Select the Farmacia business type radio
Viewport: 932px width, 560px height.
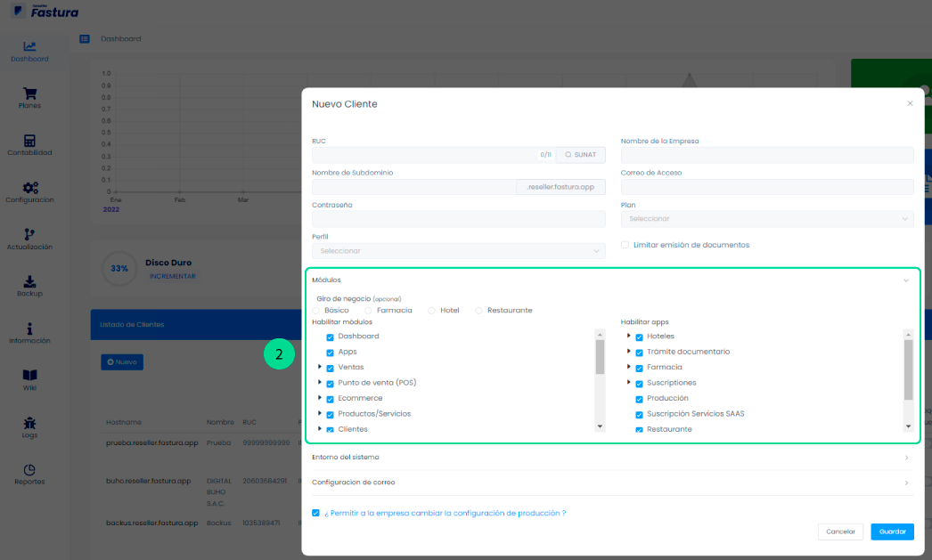(369, 311)
